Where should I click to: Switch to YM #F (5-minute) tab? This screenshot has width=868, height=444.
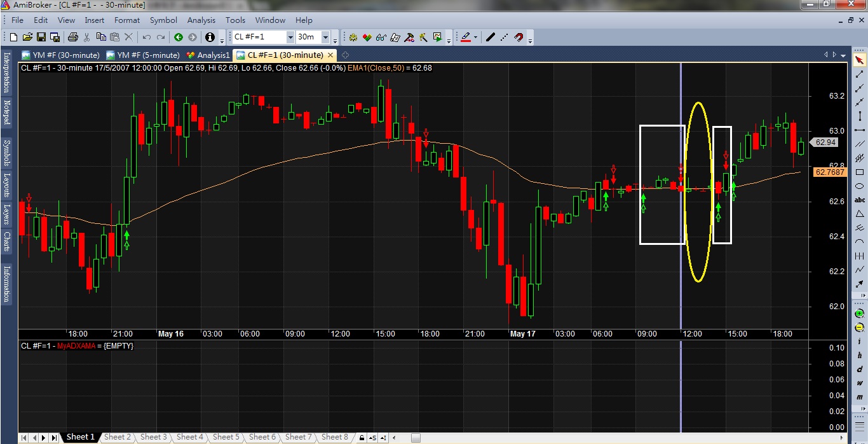click(143, 55)
